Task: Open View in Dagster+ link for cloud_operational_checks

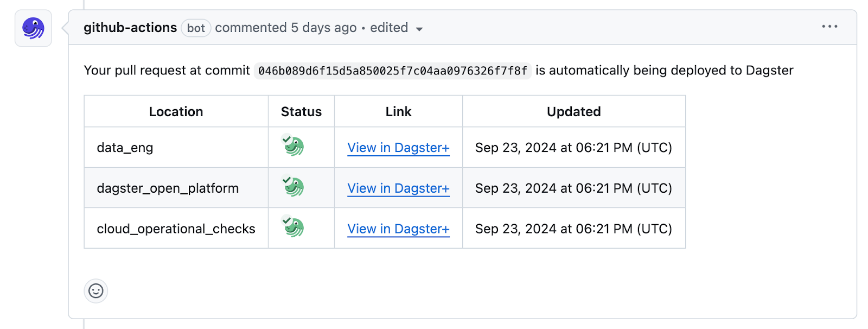Action: pos(398,229)
